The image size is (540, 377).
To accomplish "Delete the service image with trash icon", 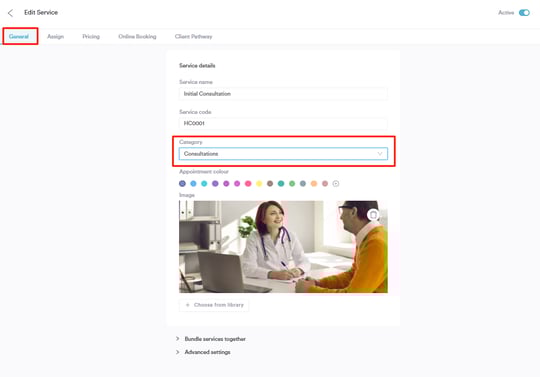I will click(x=373, y=215).
